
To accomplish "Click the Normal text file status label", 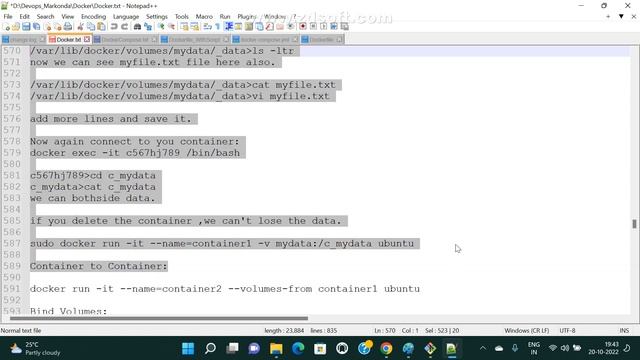I will 21,330.
